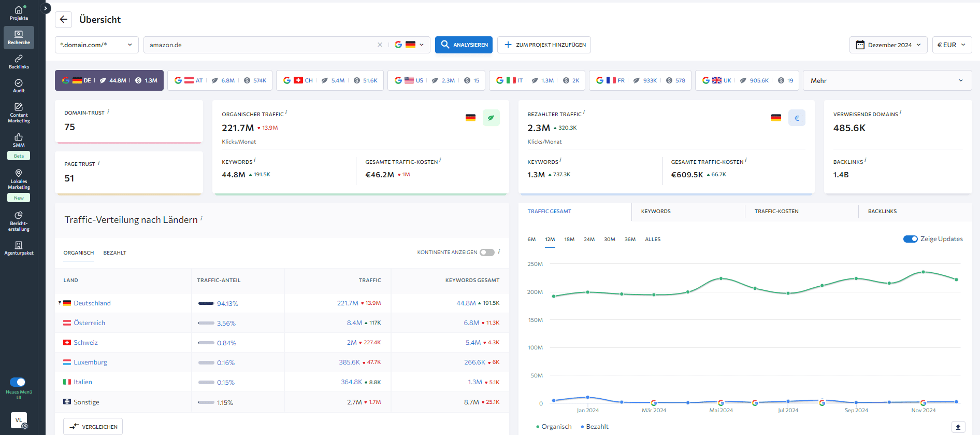Click info icon beside Page Trust
Screen dimensions: 980x435
pos(99,163)
